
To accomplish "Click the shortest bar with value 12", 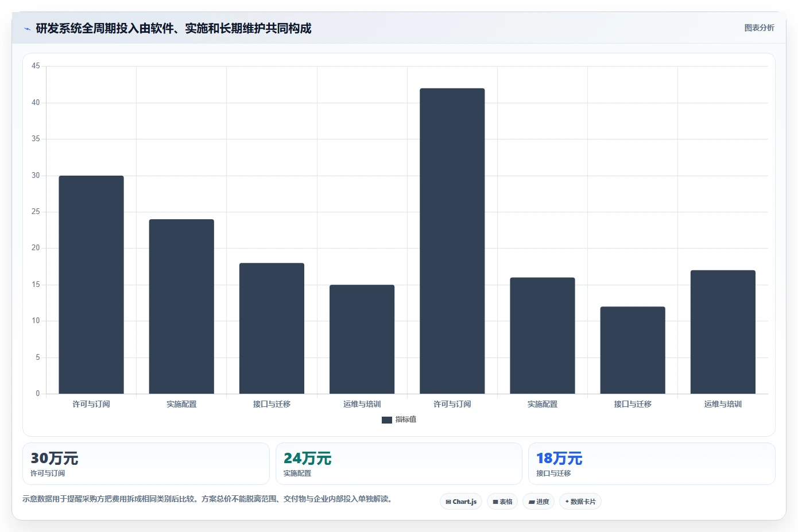I will tap(633, 350).
